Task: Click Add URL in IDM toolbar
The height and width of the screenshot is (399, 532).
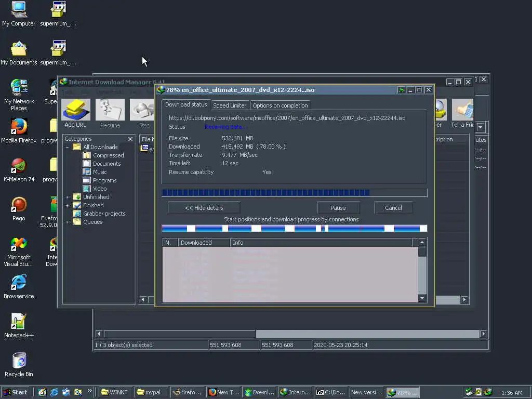Action: tap(75, 114)
